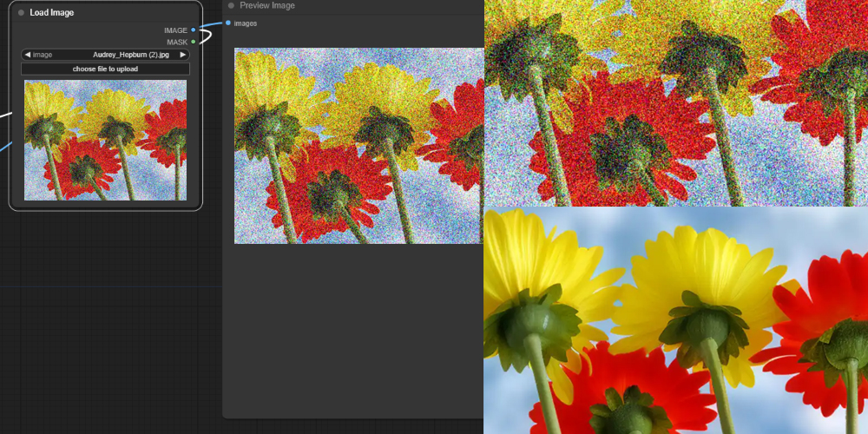
Task: Click the enlarged noisy flower image
Action: pos(676,103)
